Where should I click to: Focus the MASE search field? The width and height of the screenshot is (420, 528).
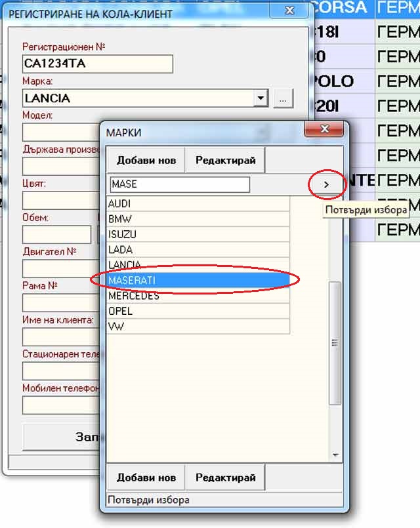coord(180,184)
